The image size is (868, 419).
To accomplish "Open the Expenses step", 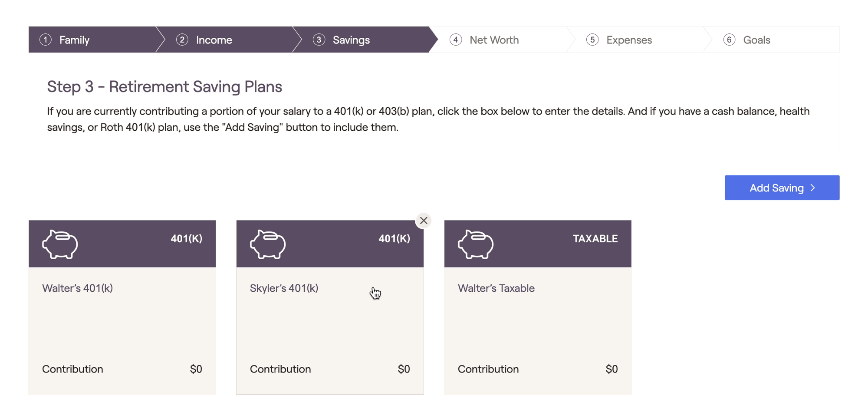I will click(x=629, y=40).
